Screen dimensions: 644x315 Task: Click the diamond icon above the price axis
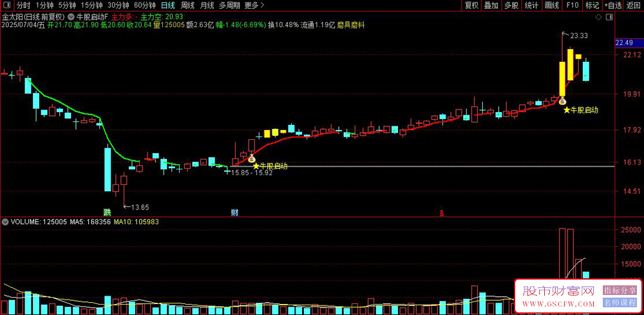coord(598,17)
